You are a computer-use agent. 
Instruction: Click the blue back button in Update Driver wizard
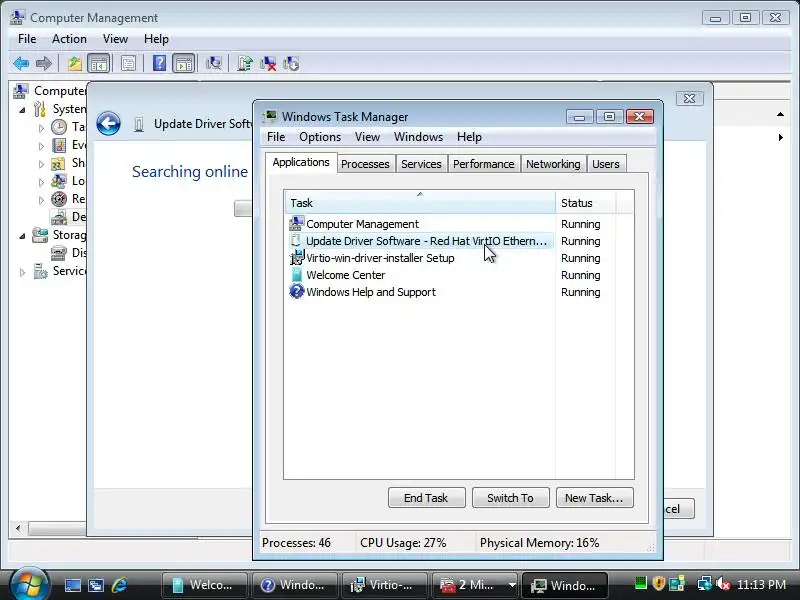(109, 123)
